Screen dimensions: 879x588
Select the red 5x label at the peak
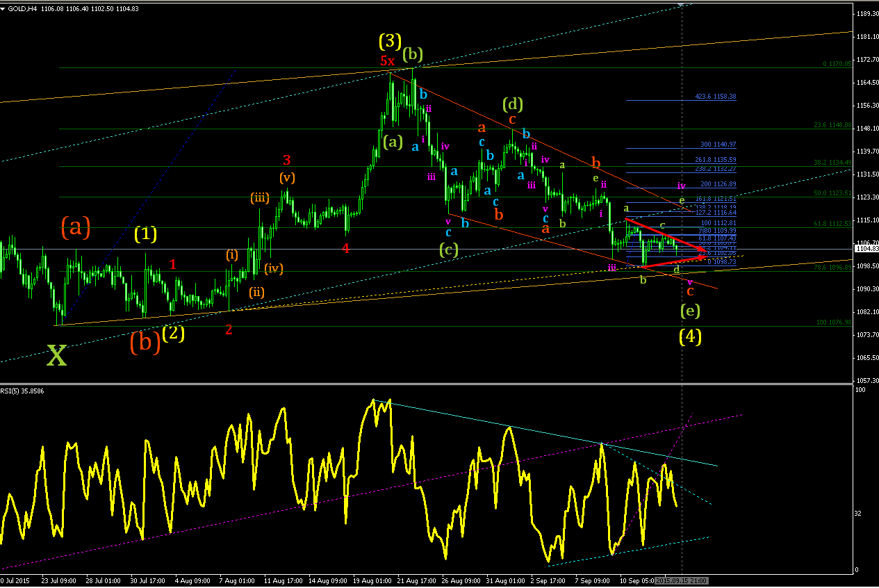387,61
